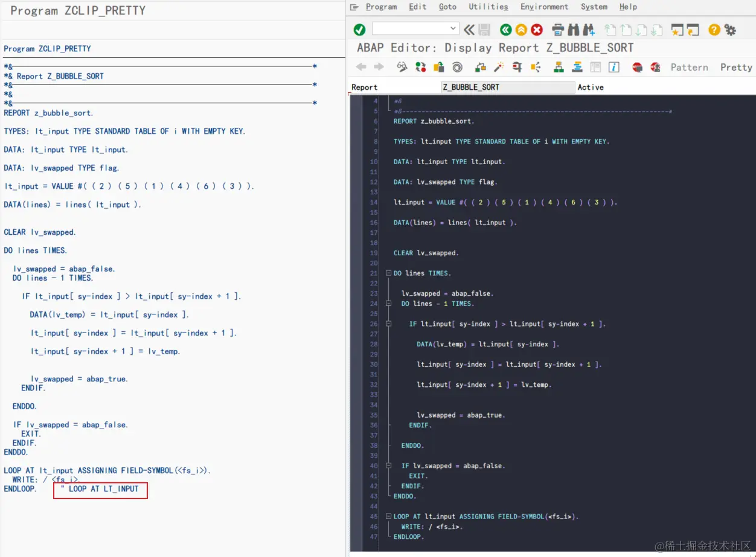Image resolution: width=756 pixels, height=557 pixels.
Task: Click the SAP window system menu icon
Action: point(354,7)
